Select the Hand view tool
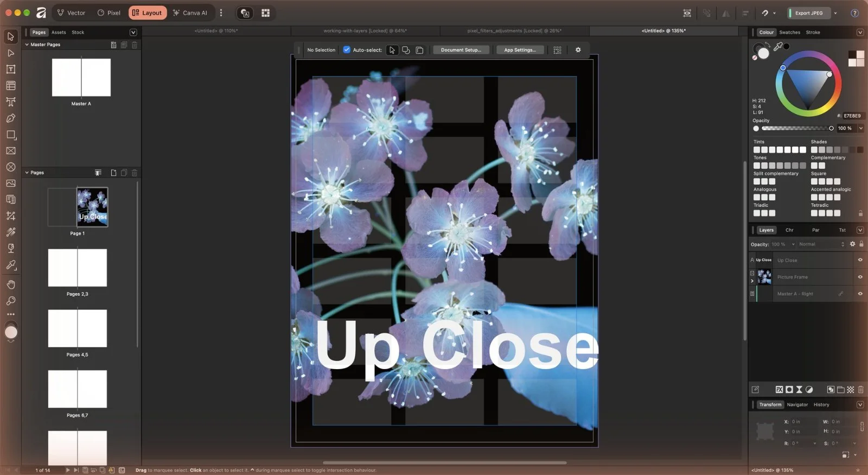 [x=10, y=284]
